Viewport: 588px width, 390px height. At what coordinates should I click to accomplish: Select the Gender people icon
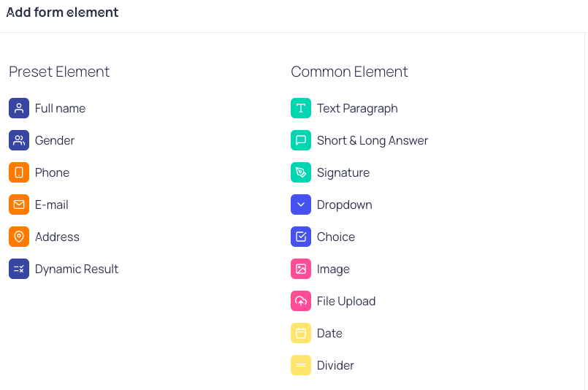click(19, 140)
